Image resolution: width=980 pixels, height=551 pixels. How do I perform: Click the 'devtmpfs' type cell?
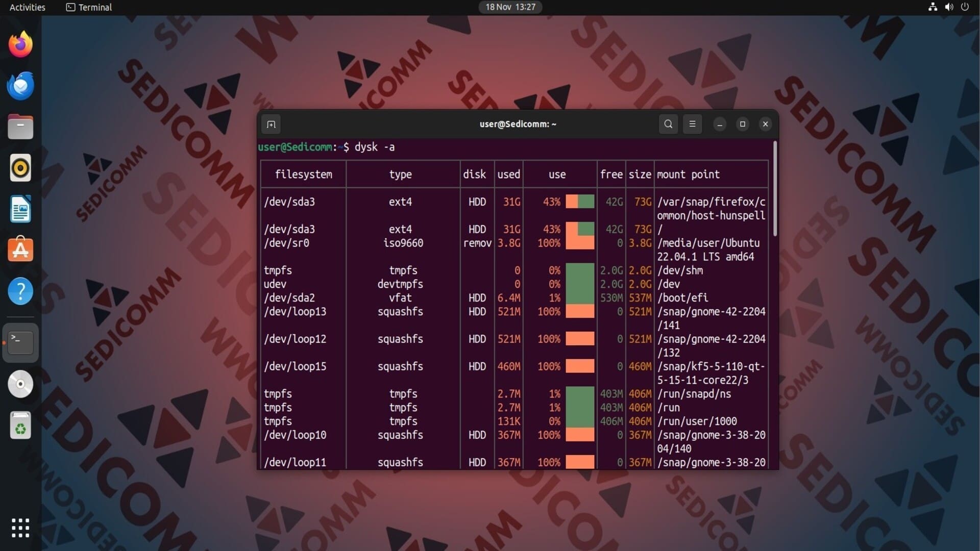[x=400, y=284]
